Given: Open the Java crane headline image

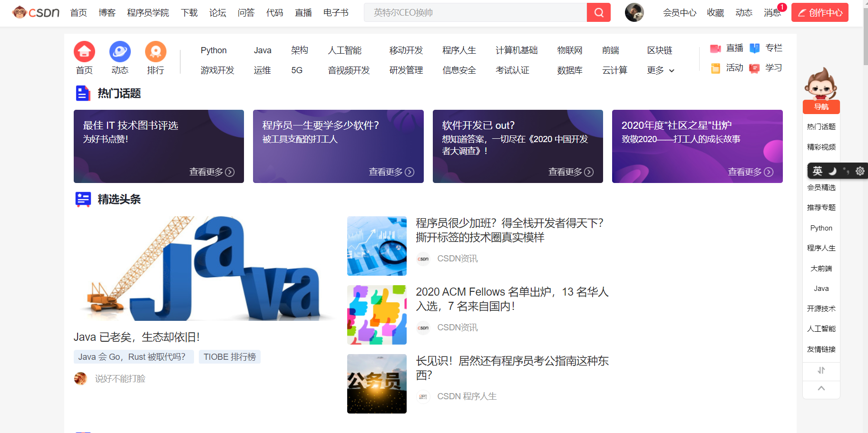Looking at the screenshot, I should [205, 269].
